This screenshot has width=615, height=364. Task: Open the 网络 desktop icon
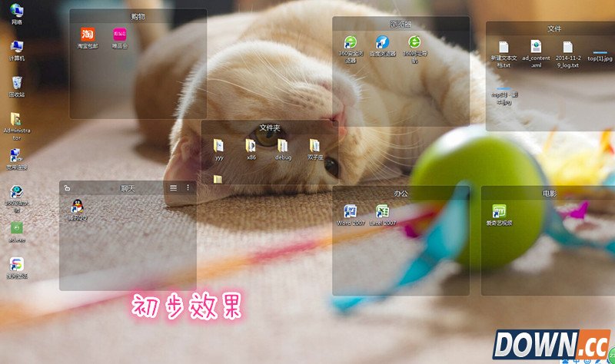point(16,10)
